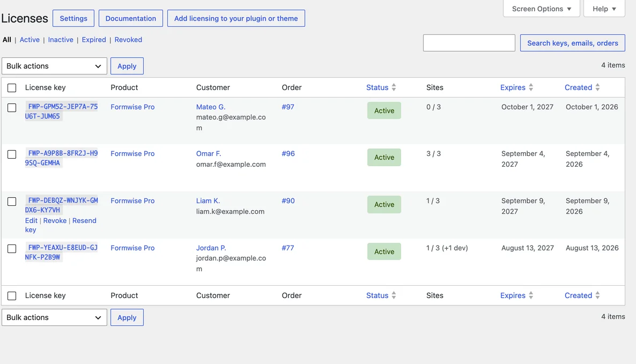Filter licenses by Inactive
The width and height of the screenshot is (636, 364).
tap(61, 40)
